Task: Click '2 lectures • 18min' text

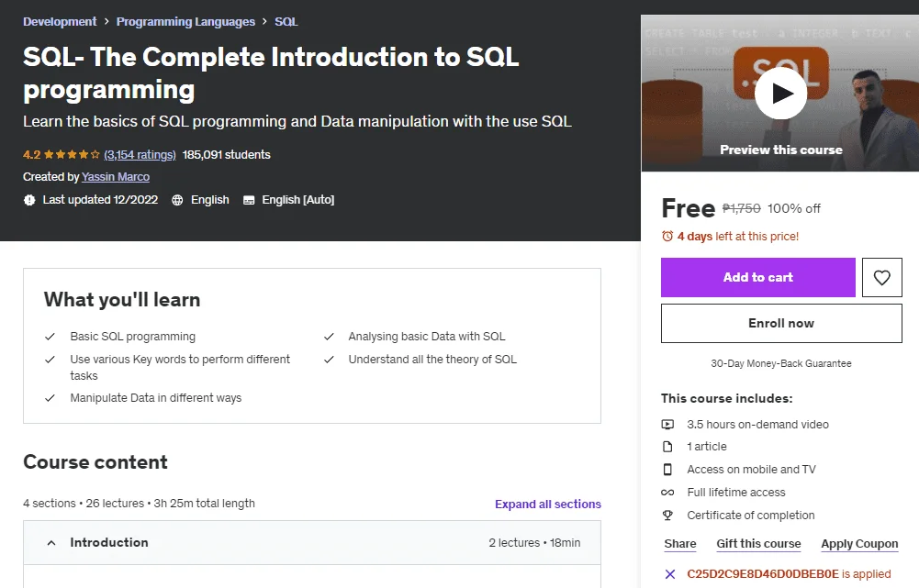Action: (x=534, y=543)
